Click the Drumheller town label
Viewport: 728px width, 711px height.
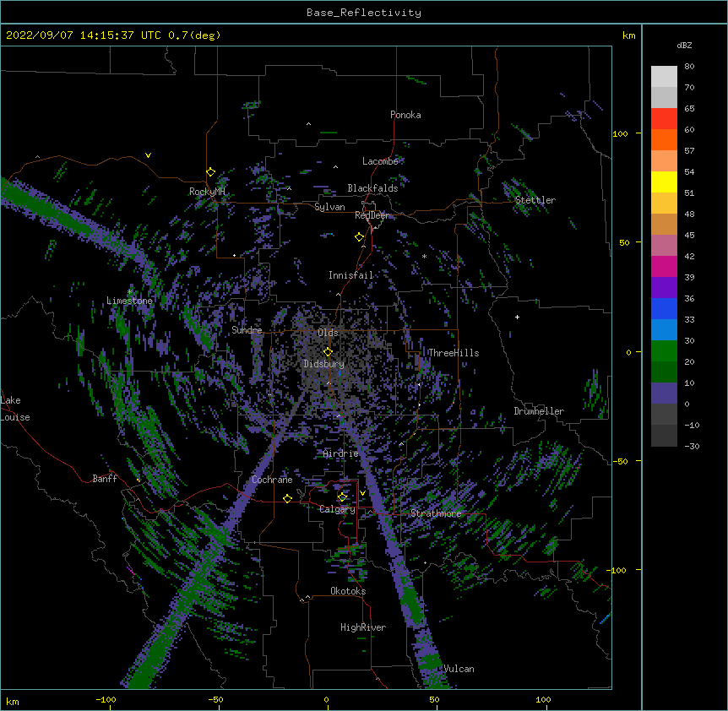tap(539, 411)
